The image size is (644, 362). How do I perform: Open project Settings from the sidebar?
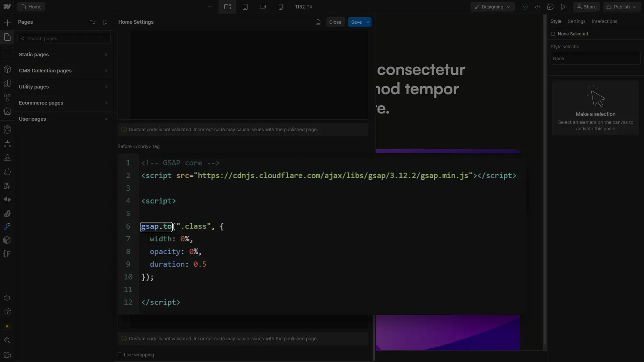(x=7, y=298)
